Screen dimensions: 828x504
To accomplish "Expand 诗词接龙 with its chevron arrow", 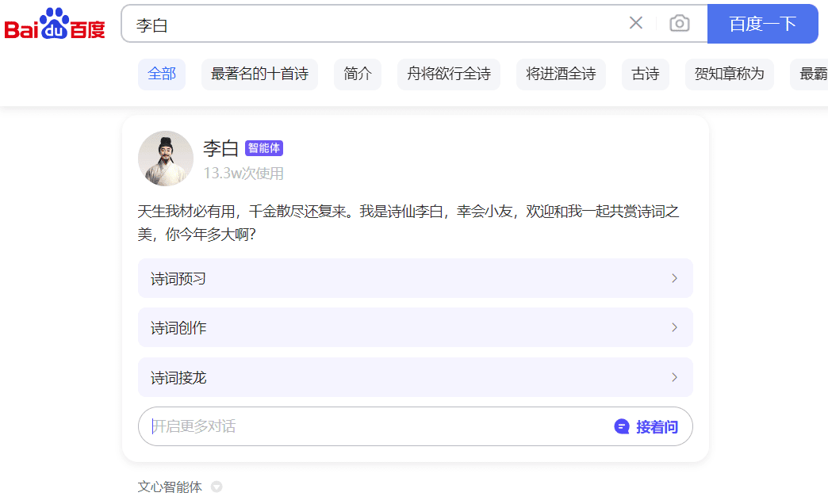I will point(674,377).
